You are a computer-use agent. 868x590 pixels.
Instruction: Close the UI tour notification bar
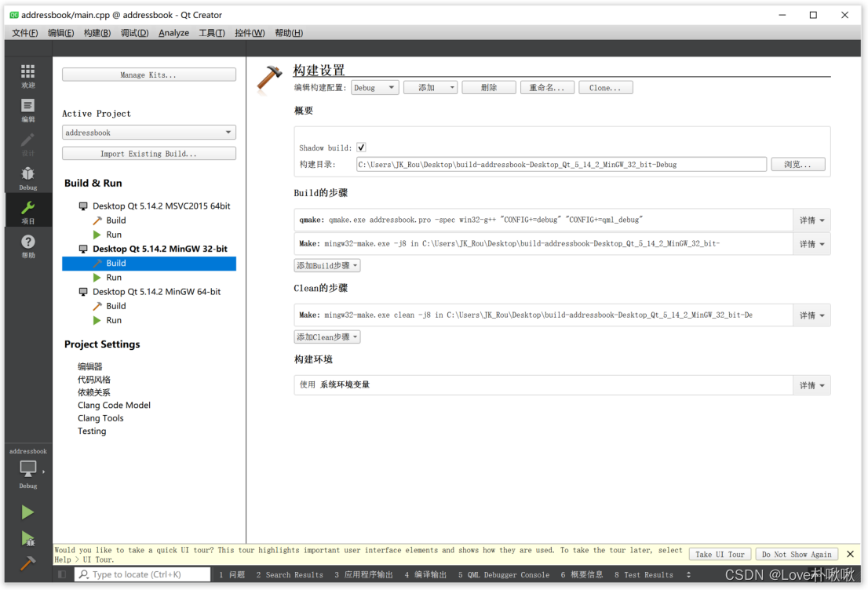tap(850, 554)
